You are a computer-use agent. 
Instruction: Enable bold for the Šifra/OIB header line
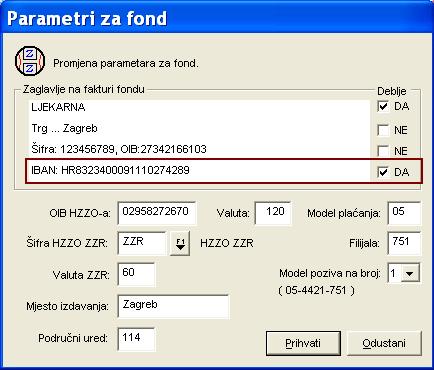pyautogui.click(x=383, y=151)
